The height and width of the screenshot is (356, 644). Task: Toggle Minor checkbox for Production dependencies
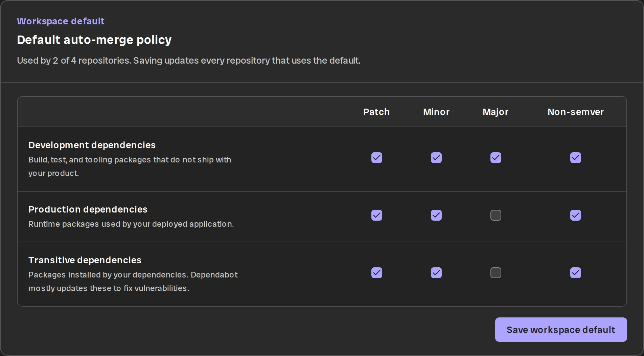[436, 215]
